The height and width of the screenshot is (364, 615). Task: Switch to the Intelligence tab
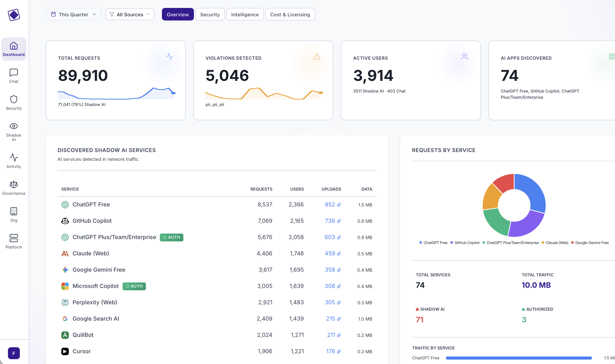(x=245, y=15)
